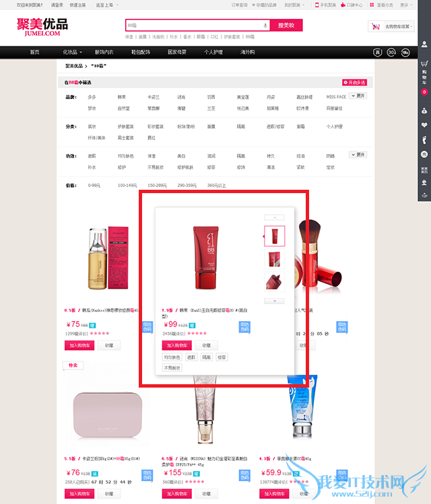Click the heart favorites icon in sidebar

[x=424, y=125]
